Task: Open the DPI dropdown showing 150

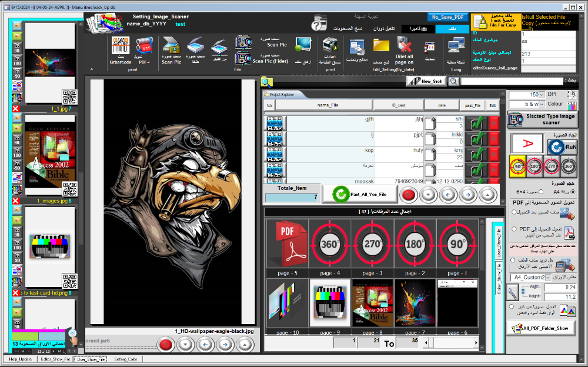Action: point(541,94)
